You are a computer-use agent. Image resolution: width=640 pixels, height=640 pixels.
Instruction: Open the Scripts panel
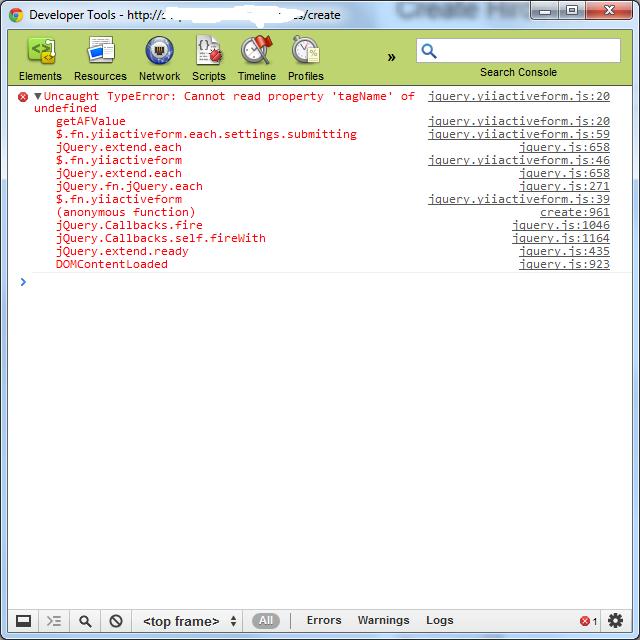click(209, 59)
